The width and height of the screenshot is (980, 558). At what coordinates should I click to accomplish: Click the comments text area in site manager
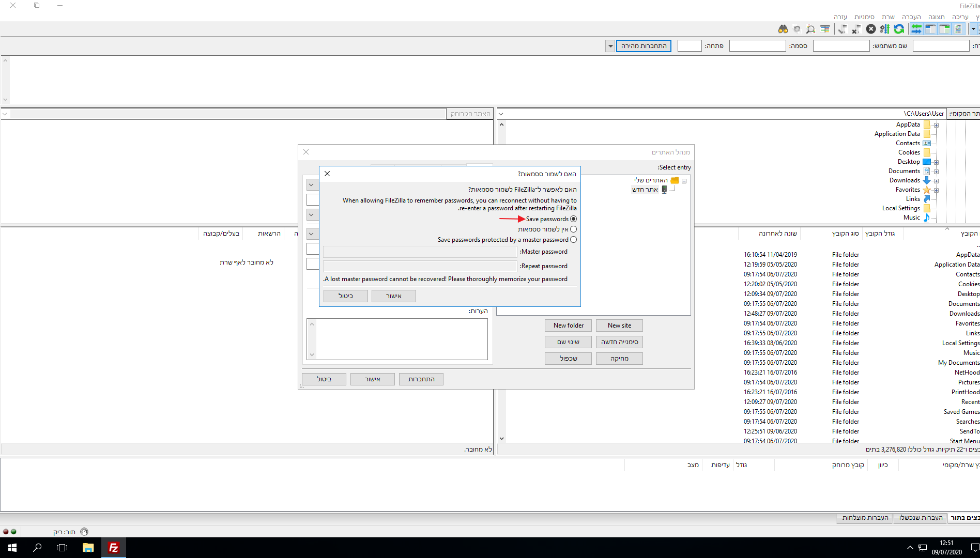pos(397,339)
